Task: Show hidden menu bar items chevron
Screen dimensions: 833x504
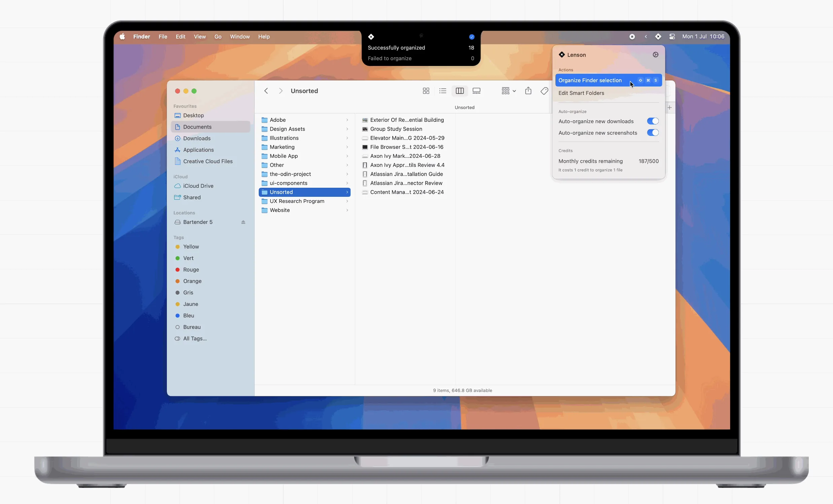Action: click(646, 37)
